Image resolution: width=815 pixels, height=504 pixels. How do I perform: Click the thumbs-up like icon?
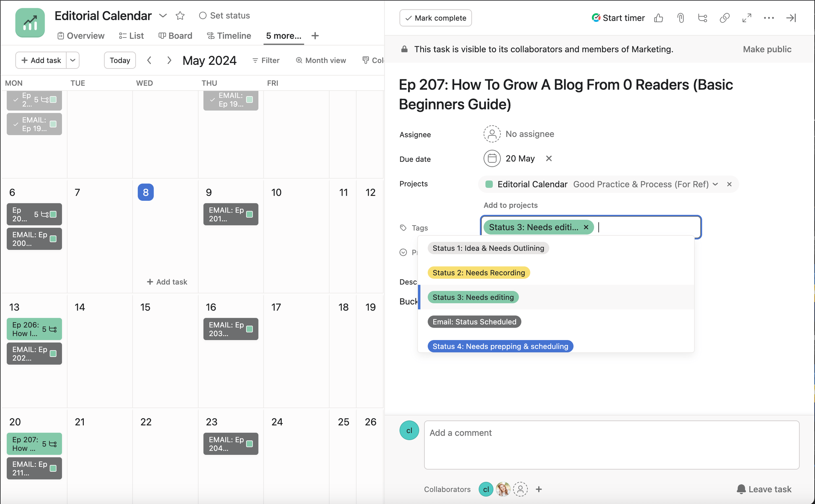point(658,18)
